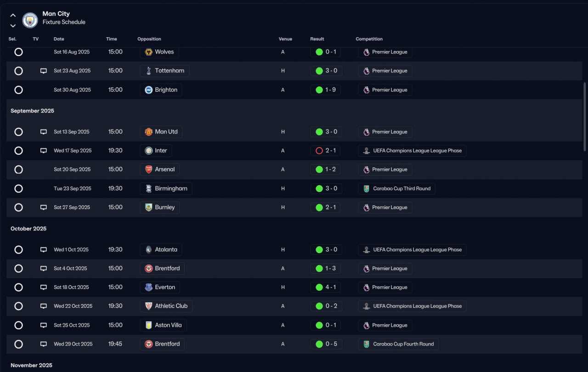Select the Everton fixture radio button
This screenshot has height=372, width=588.
click(18, 287)
